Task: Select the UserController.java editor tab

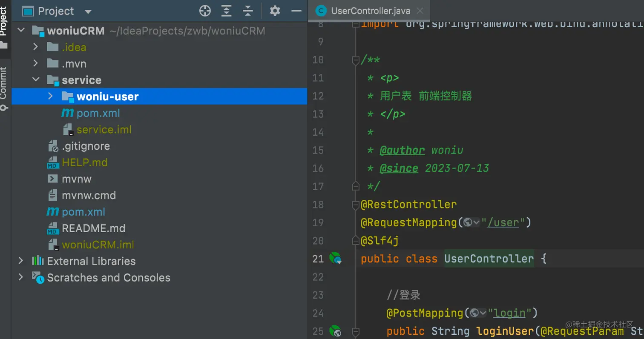Action: tap(370, 11)
